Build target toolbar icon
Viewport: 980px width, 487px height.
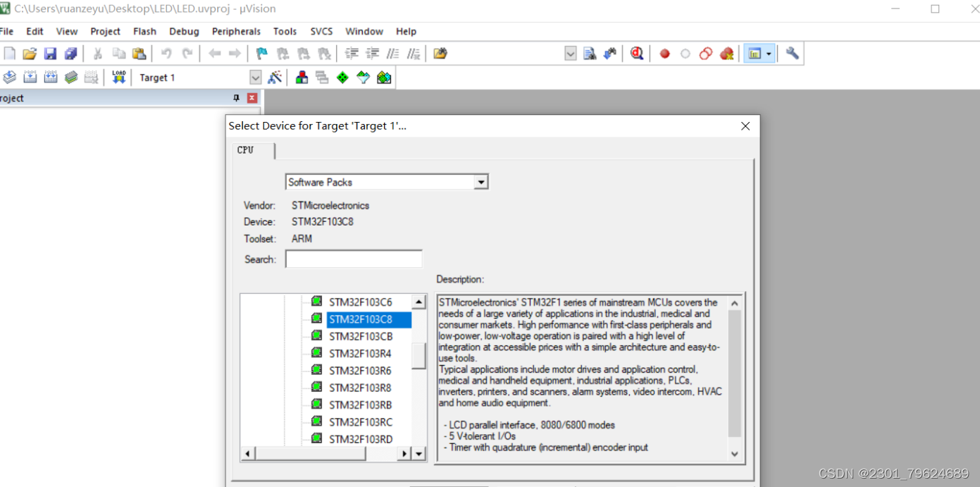pyautogui.click(x=30, y=78)
